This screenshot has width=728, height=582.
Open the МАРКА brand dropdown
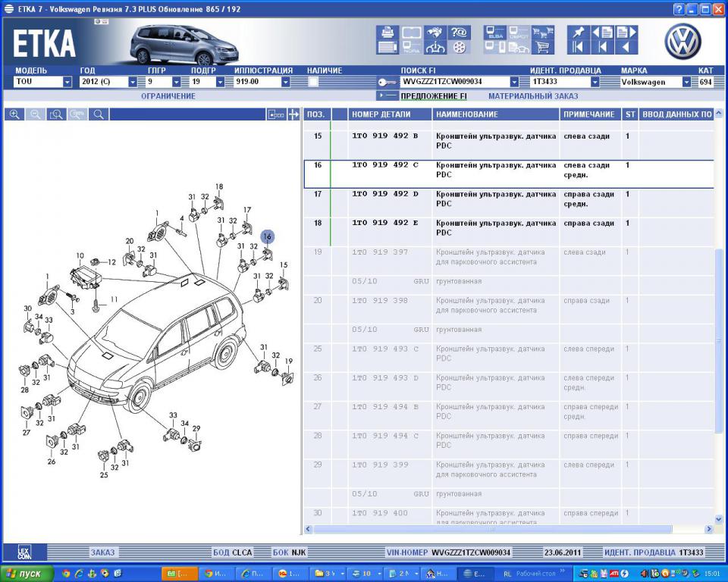click(686, 82)
